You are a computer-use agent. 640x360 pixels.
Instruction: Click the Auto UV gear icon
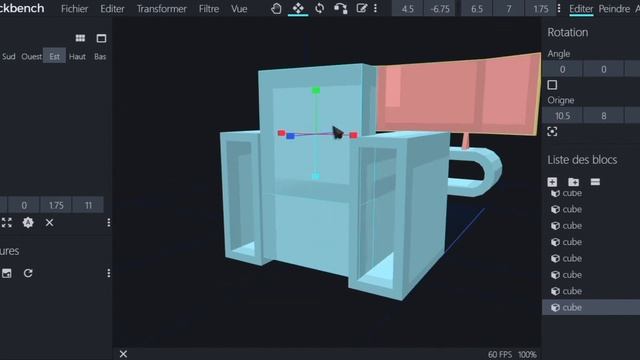[x=28, y=222]
